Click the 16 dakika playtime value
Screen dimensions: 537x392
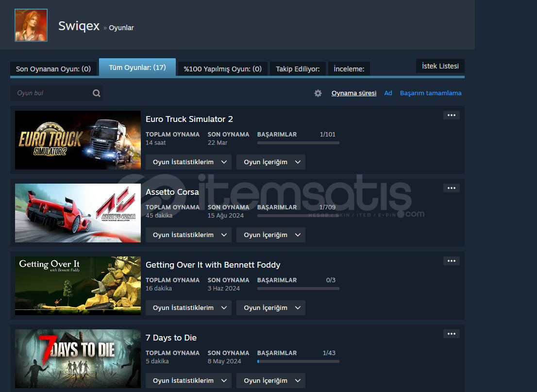(x=159, y=289)
